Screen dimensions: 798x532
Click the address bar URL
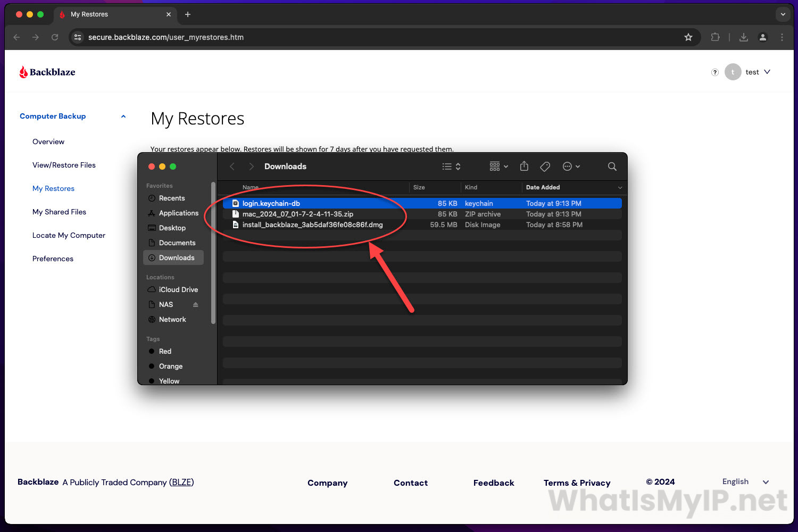166,37
